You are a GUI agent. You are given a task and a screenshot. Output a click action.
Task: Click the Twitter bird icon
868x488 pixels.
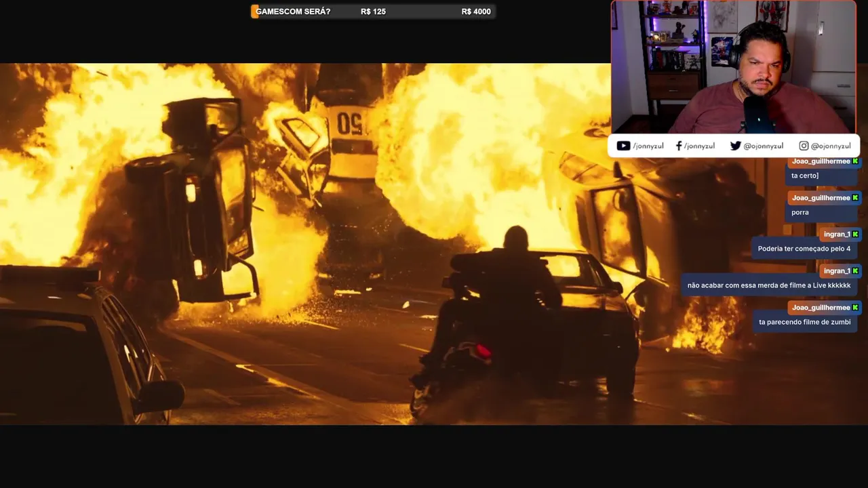(x=735, y=146)
